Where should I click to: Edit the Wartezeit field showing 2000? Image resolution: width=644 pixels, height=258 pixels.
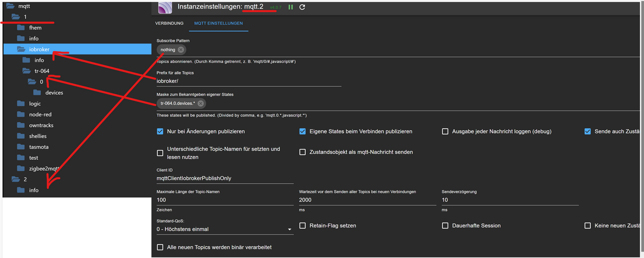[x=368, y=200]
